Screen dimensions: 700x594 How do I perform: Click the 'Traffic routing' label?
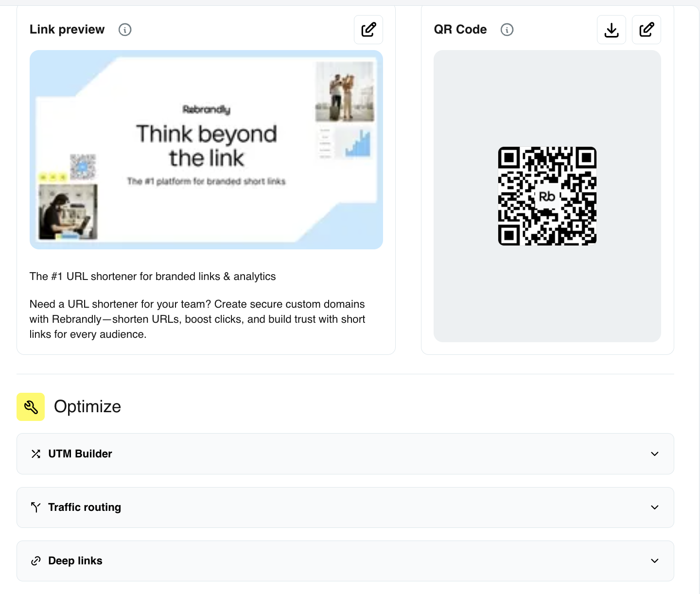(85, 507)
